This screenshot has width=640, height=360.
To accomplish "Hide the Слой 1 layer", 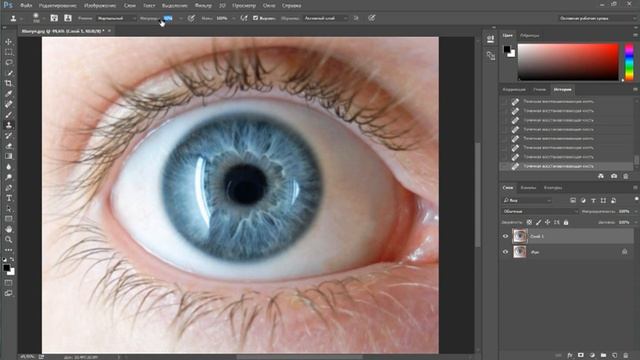I will pos(505,236).
